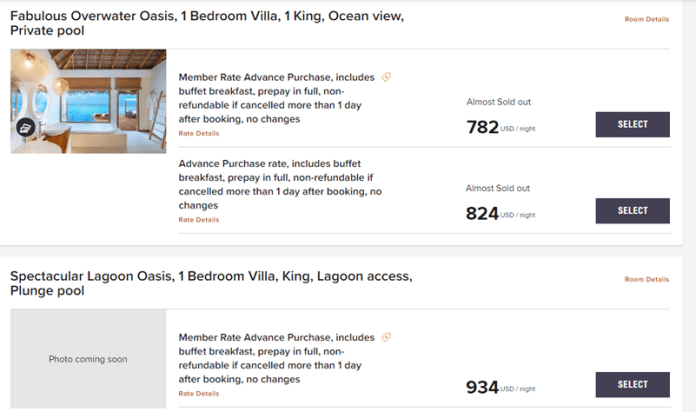This screenshot has width=696, height=412.
Task: Select the 934 USD Lagoon Oasis rate
Action: [633, 384]
